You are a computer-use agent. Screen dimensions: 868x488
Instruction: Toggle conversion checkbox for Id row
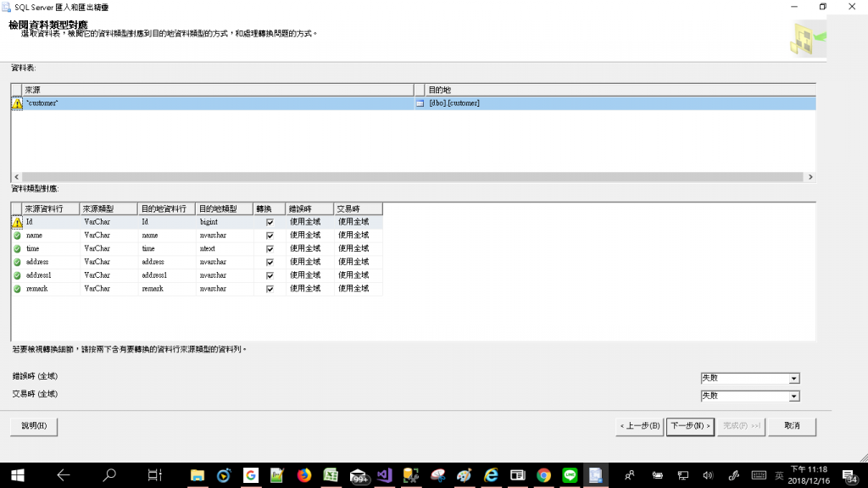270,223
